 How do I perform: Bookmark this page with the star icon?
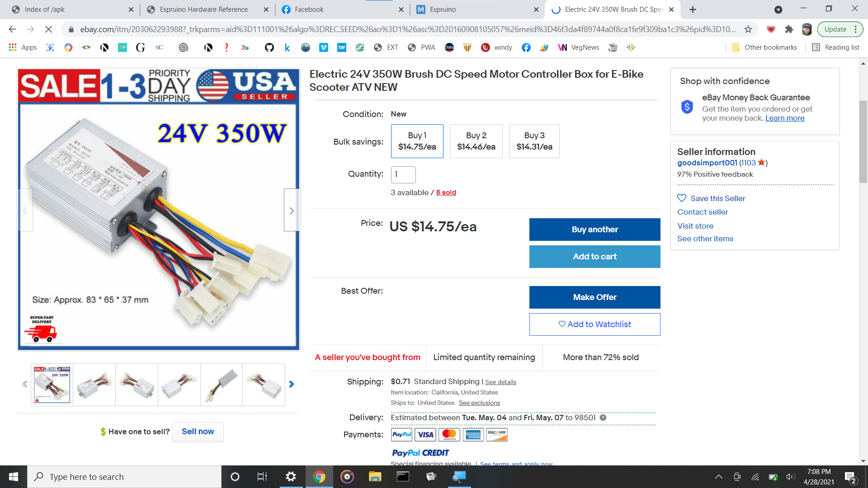(748, 29)
